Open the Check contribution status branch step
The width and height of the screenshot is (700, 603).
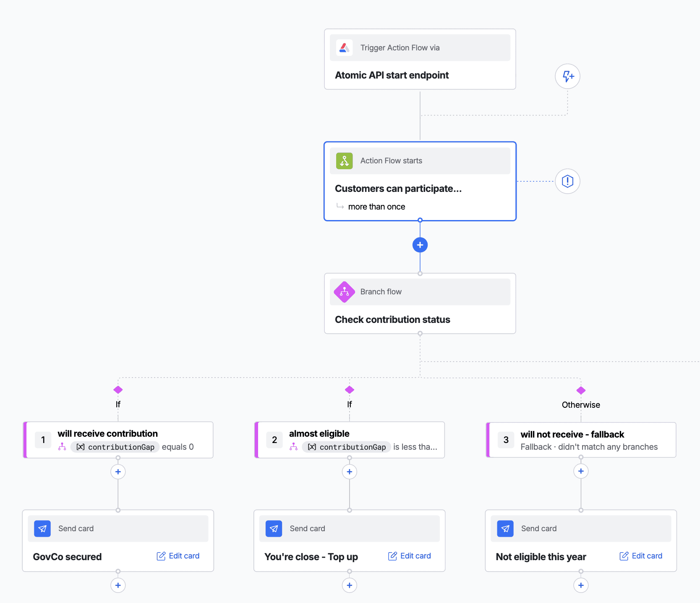click(420, 304)
